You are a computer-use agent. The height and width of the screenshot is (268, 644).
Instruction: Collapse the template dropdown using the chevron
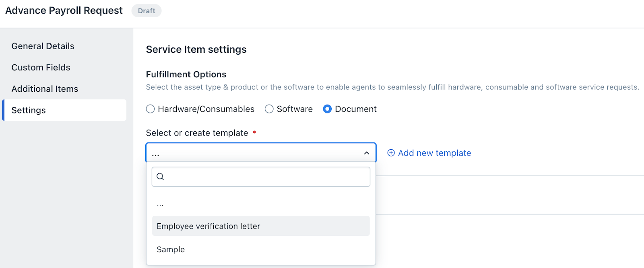[x=366, y=153]
